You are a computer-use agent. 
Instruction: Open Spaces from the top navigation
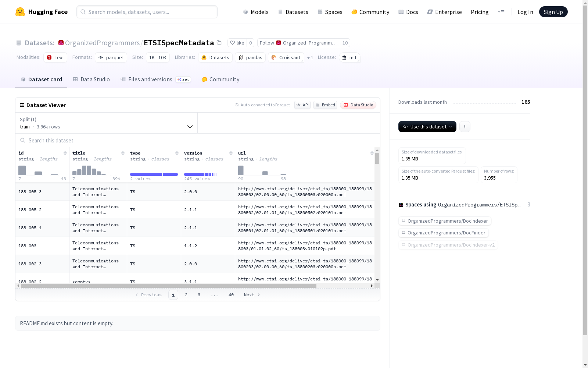click(x=330, y=12)
